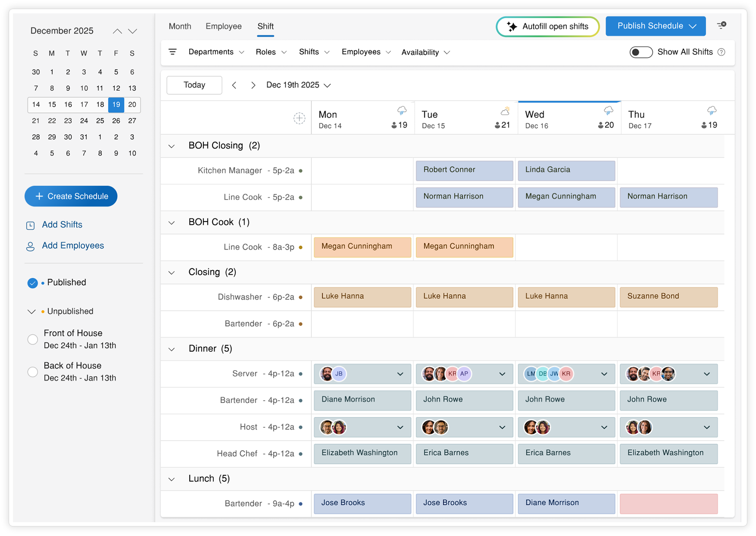Click the Thursday rain weather icon

coord(712,111)
